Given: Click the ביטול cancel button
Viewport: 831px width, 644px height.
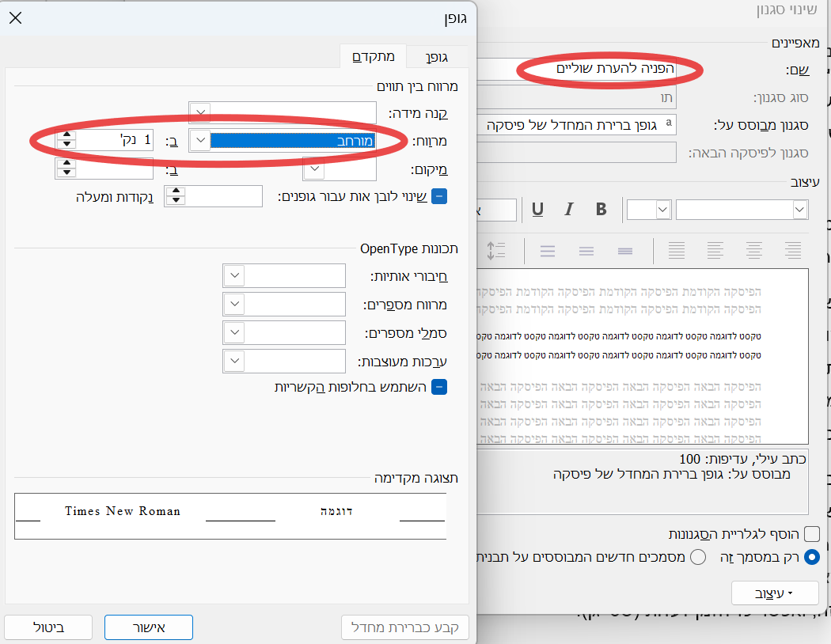Looking at the screenshot, I should [48, 627].
